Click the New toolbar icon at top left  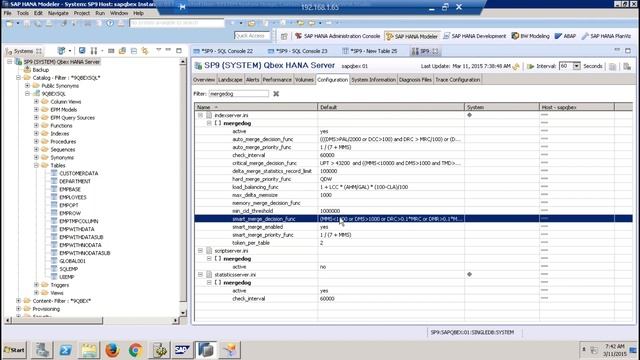tap(9, 23)
